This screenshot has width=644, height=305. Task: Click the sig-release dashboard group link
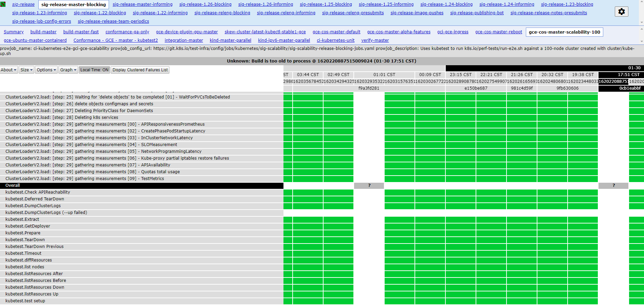pos(23,4)
